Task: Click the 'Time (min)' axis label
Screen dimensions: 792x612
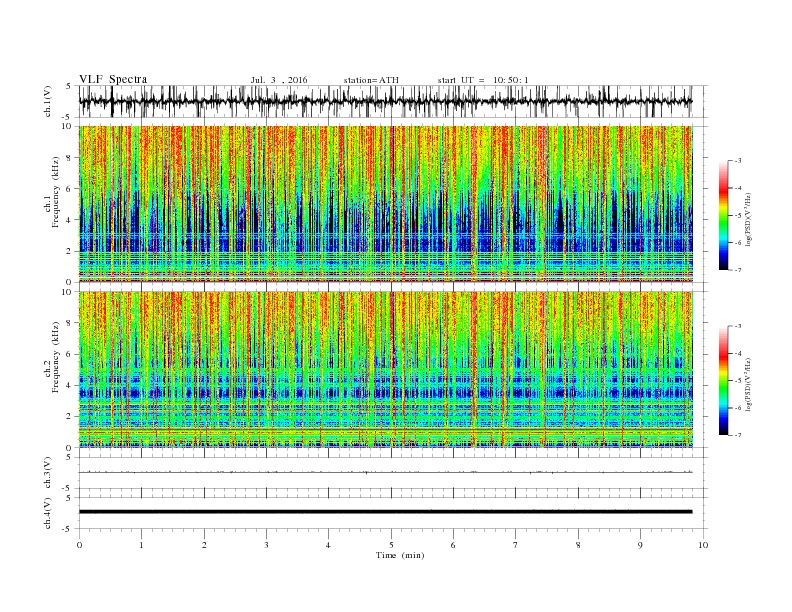Action: pos(400,555)
